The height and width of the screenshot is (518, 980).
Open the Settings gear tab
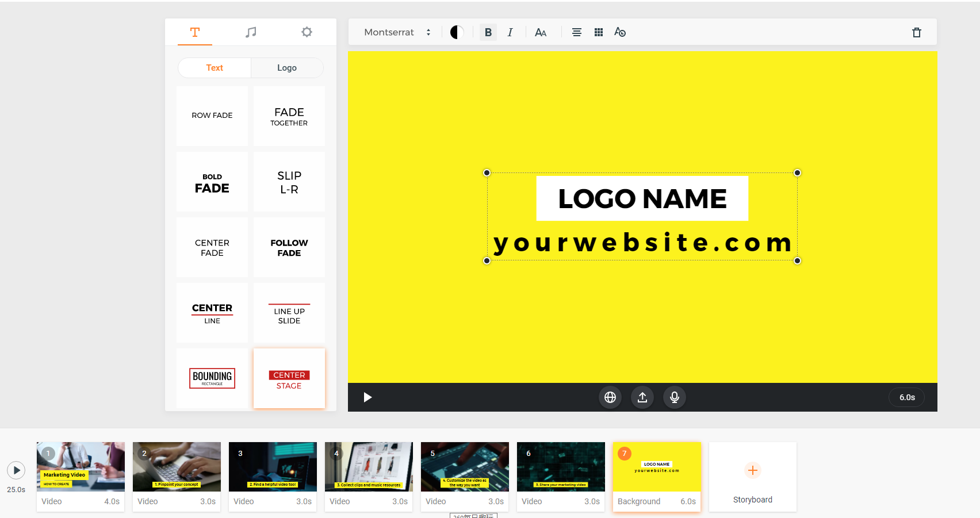[307, 32]
